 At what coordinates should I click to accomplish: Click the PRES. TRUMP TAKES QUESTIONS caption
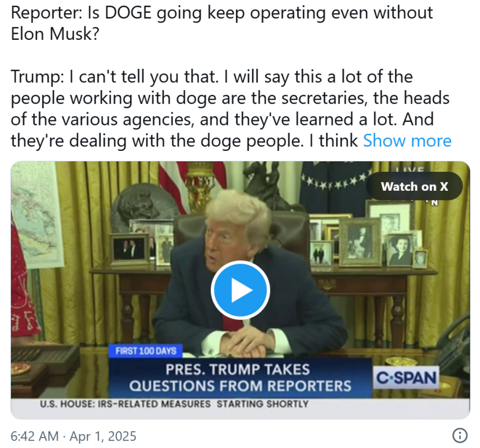[241, 377]
